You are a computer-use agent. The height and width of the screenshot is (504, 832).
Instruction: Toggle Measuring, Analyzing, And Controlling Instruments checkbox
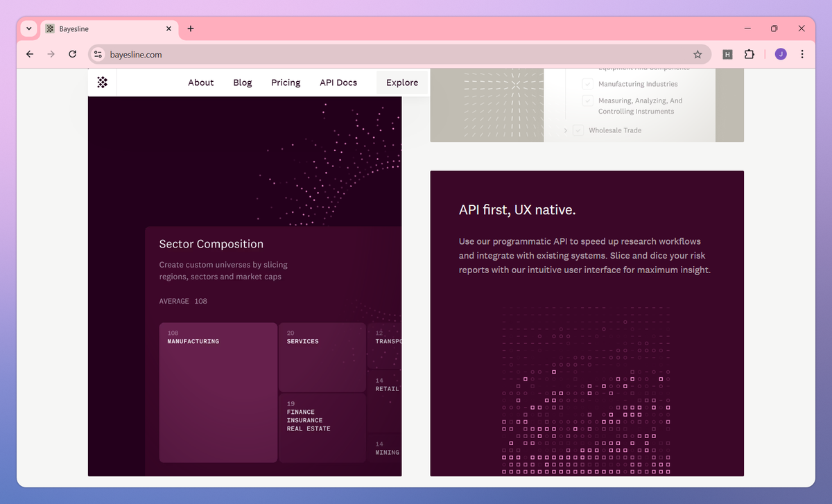pyautogui.click(x=587, y=101)
